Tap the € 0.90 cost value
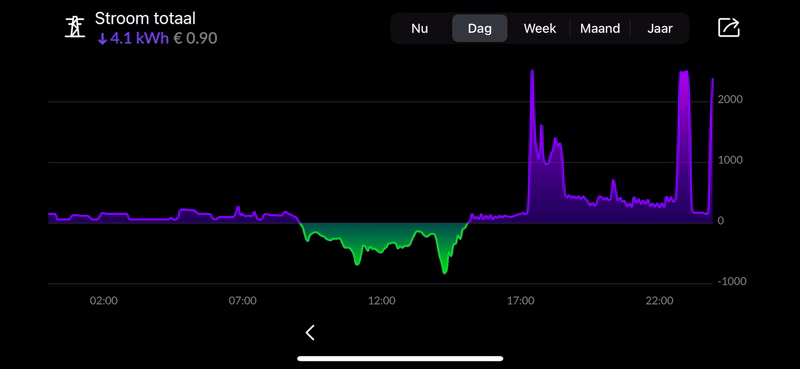The height and width of the screenshot is (369, 800). (195, 39)
